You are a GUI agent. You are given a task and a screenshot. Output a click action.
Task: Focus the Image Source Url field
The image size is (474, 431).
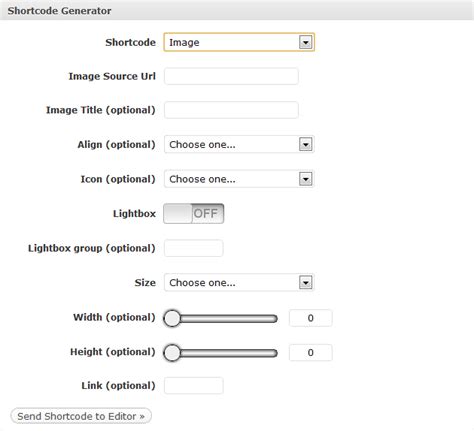(231, 76)
